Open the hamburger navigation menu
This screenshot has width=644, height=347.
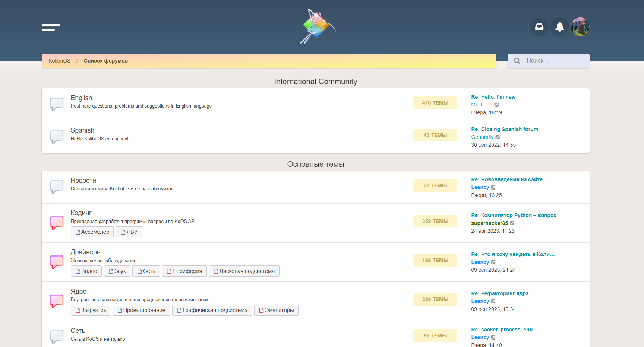[51, 27]
